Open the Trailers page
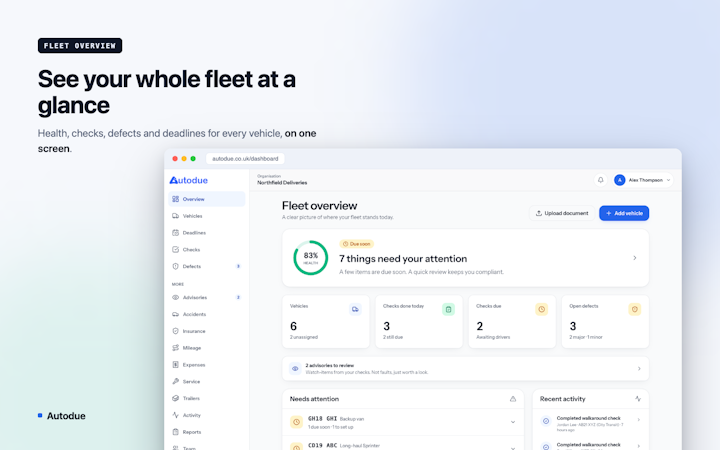Image resolution: width=720 pixels, height=450 pixels. (x=207, y=399)
